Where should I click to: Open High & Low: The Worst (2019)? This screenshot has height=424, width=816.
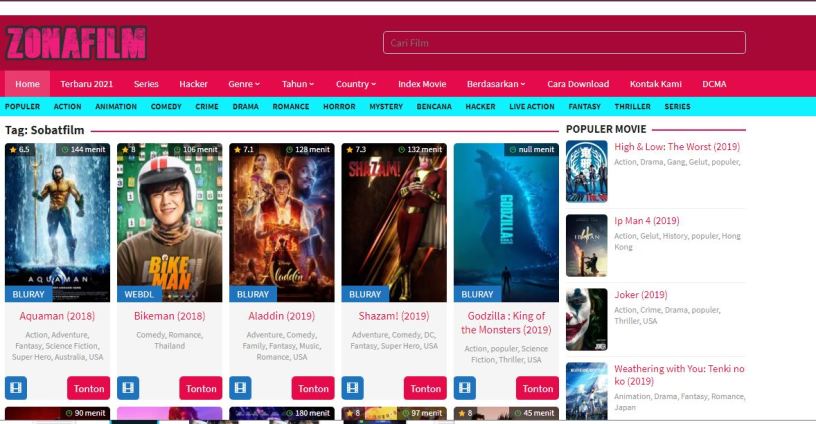click(x=677, y=147)
